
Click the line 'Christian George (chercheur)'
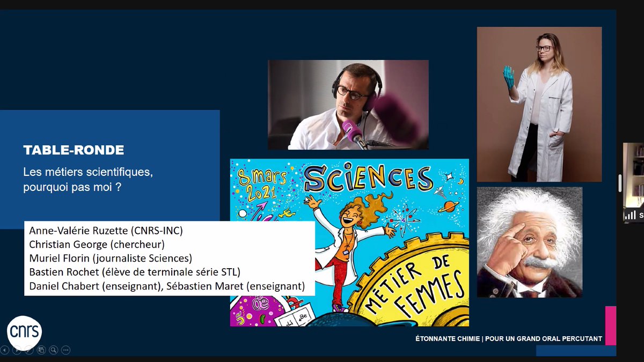[x=96, y=245]
